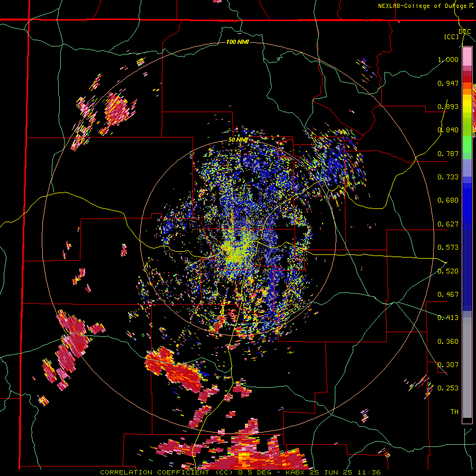Click the 100 NMI range ring label

tap(237, 42)
